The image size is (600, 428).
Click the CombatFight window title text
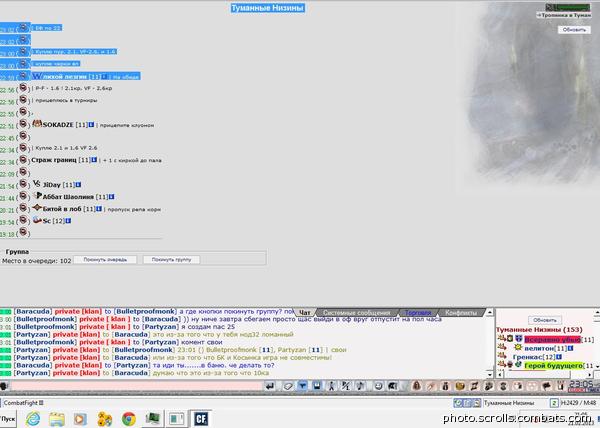click(21, 403)
